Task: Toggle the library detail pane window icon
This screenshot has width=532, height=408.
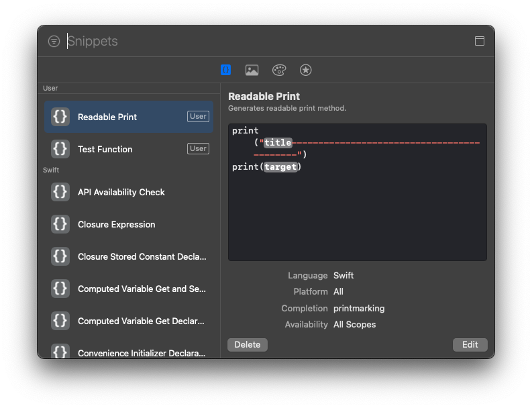Action: [x=480, y=41]
